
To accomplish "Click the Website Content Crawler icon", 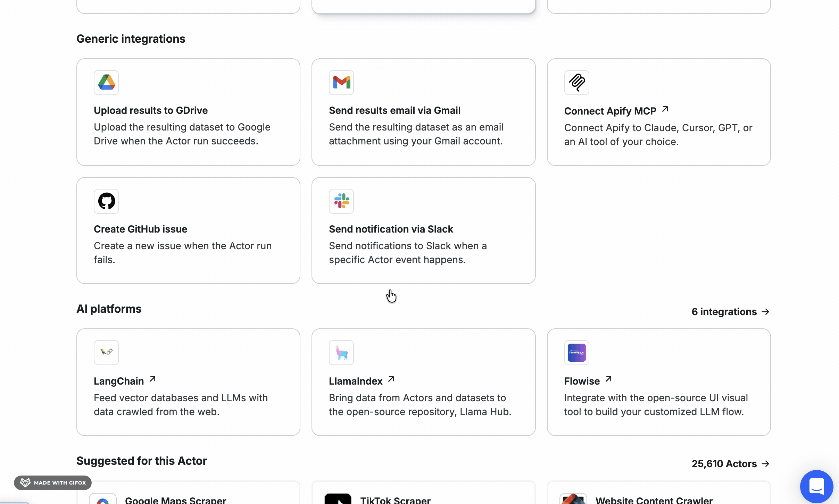I will pos(574,499).
